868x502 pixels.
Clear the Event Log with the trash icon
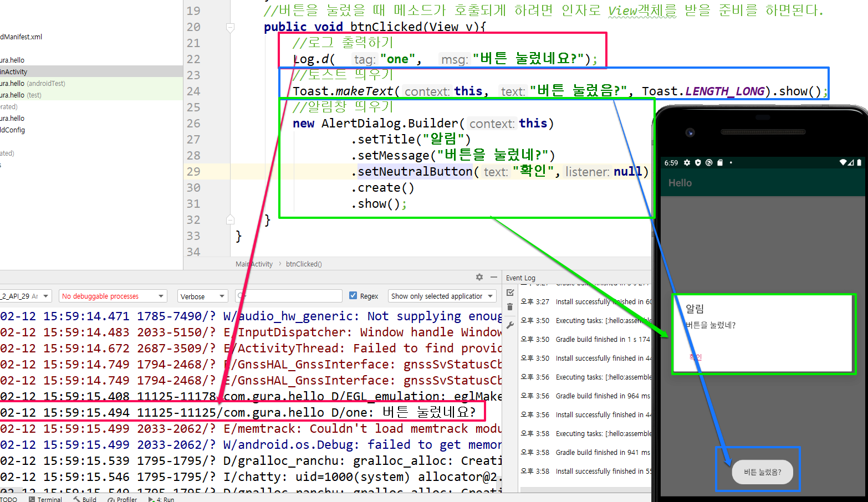[510, 307]
